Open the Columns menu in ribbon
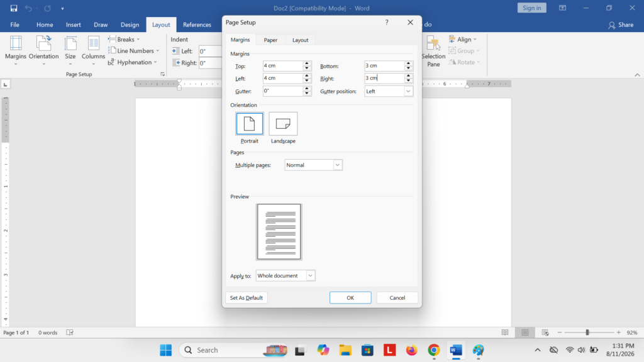Viewport: 644px width, 362px height. click(x=93, y=50)
